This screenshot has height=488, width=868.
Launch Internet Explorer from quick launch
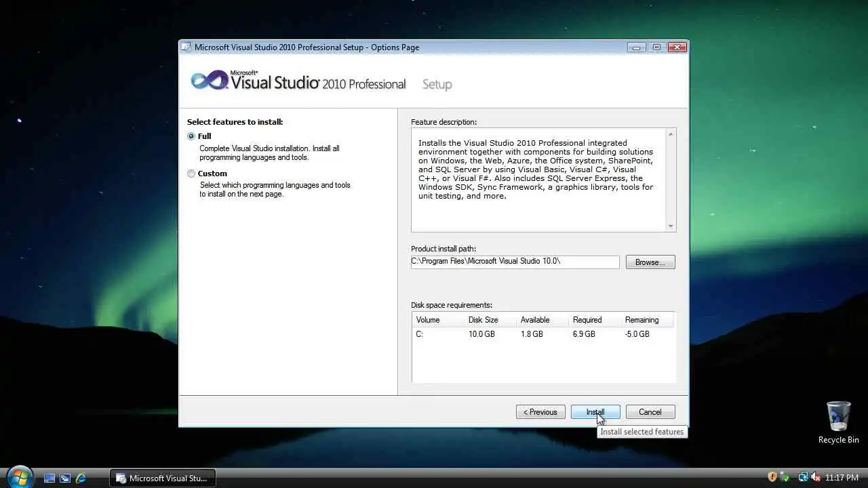(81, 478)
